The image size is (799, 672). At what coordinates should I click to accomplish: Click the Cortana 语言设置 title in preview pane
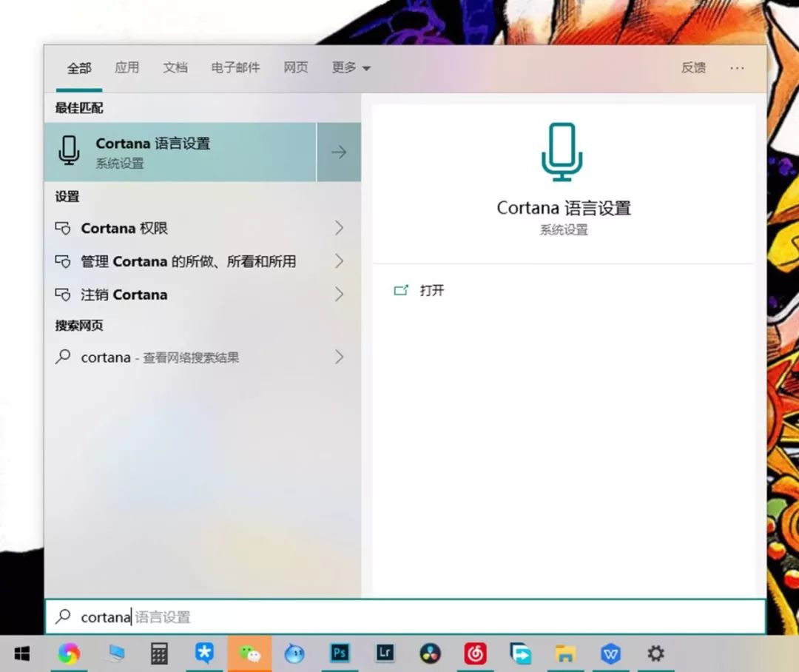click(x=564, y=207)
